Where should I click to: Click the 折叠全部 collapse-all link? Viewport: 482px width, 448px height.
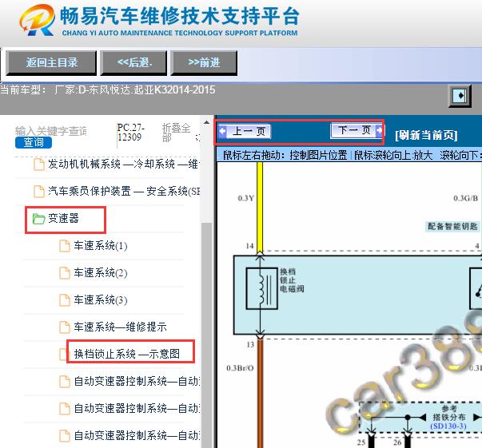coord(176,133)
